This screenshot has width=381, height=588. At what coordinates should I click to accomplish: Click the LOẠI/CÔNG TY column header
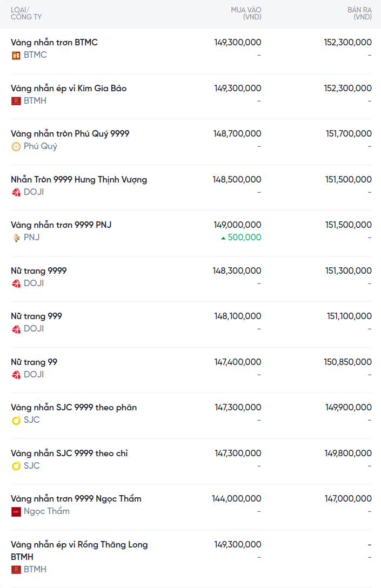click(26, 13)
